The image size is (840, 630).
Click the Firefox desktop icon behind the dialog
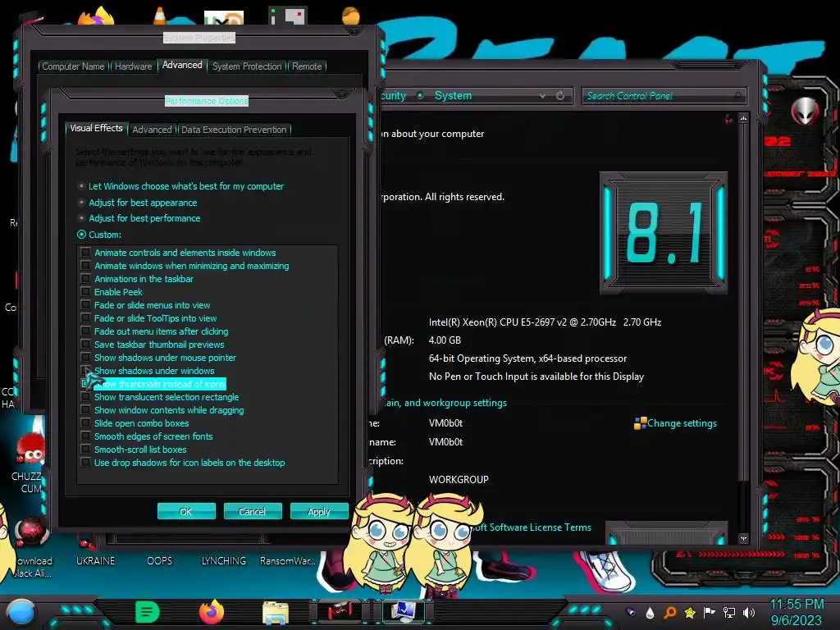pyautogui.click(x=97, y=16)
